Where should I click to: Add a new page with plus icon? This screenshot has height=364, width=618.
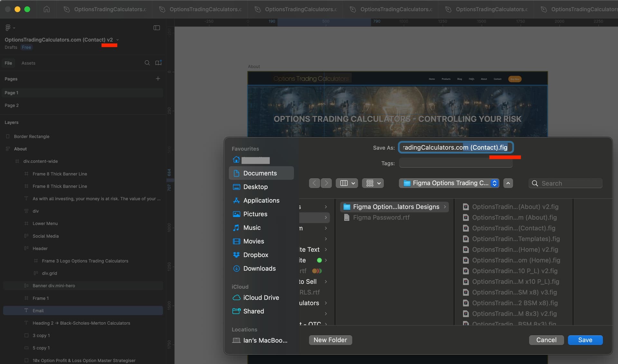tap(158, 79)
